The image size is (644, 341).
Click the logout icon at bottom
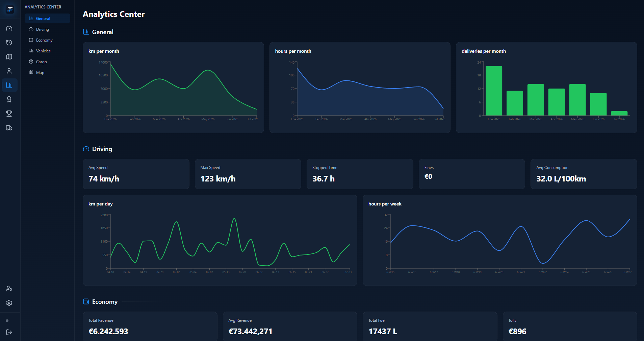[x=9, y=332]
